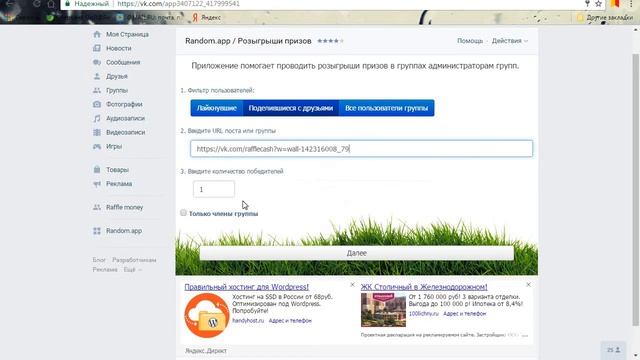Open the browser three-dot menu
Image resolution: width=640 pixels, height=360 pixels.
631,4
